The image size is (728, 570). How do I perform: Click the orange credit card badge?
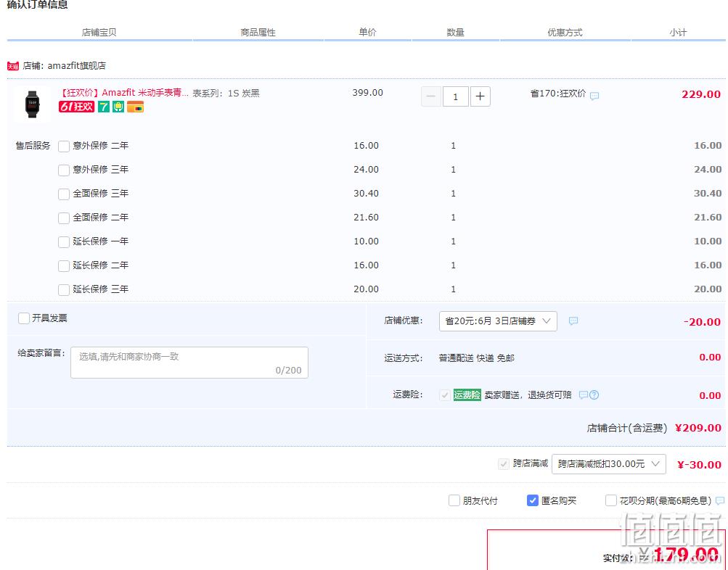136,107
